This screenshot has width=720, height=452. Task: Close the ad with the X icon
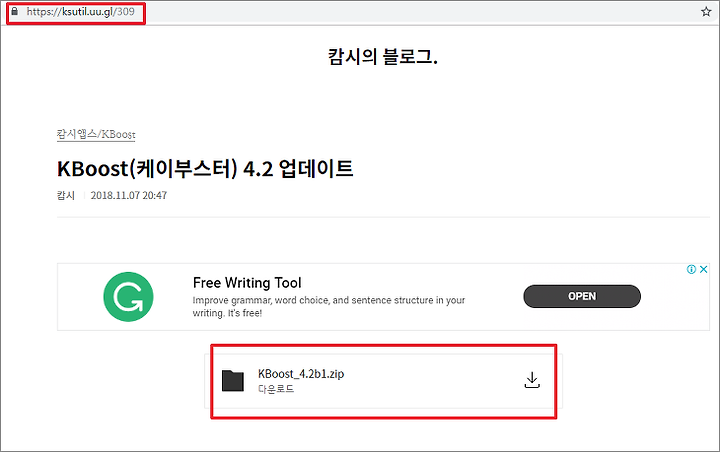point(703,270)
